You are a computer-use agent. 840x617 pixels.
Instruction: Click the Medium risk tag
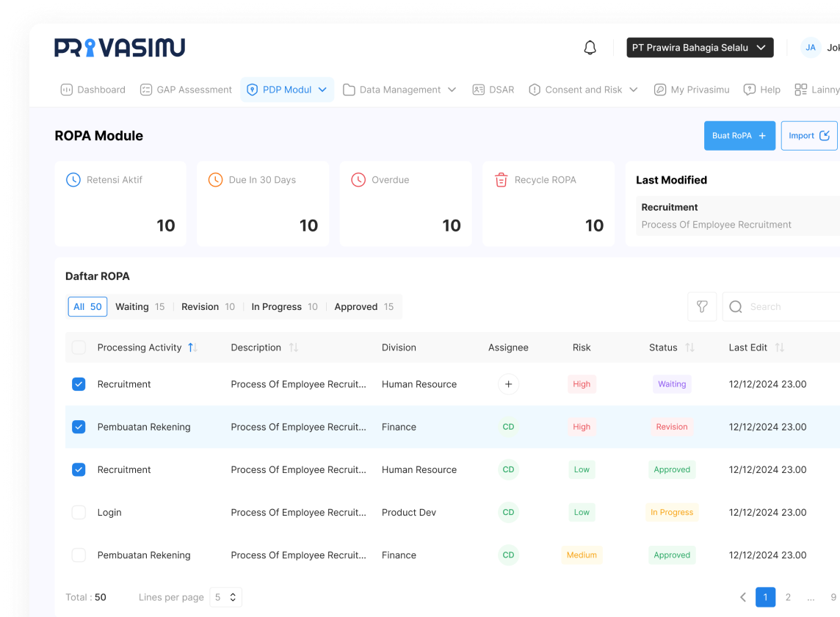coord(582,555)
